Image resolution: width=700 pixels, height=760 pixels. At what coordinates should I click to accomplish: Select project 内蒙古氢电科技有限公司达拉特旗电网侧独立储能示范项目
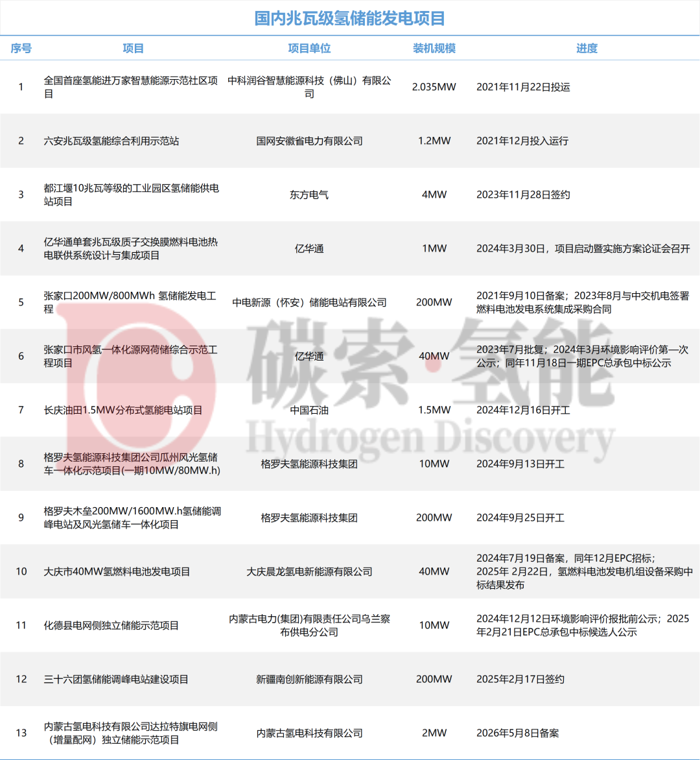point(131,733)
